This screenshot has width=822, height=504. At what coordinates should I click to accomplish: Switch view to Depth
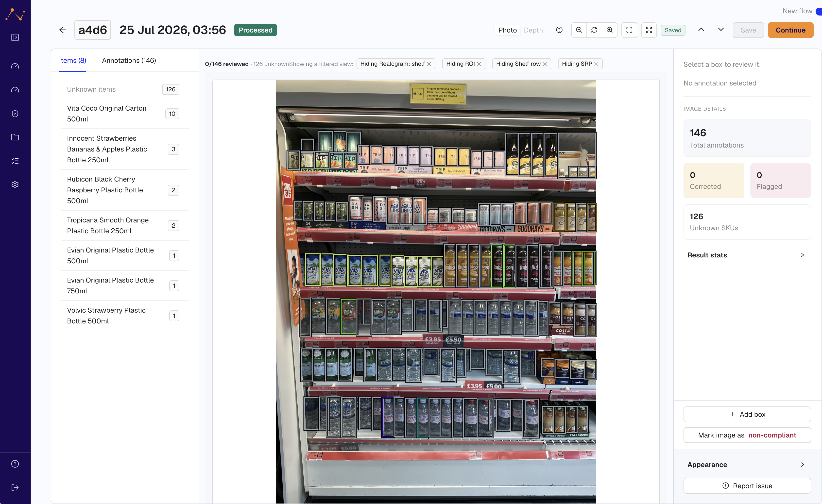[x=533, y=30]
